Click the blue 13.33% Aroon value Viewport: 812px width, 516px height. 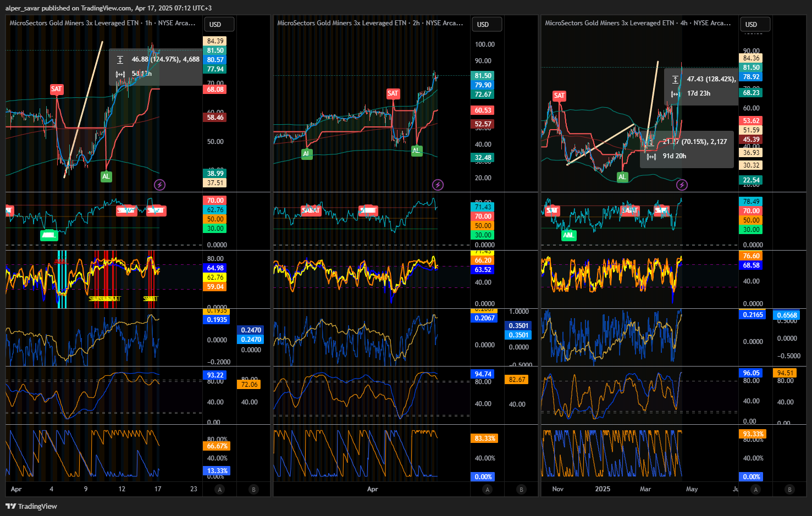217,471
